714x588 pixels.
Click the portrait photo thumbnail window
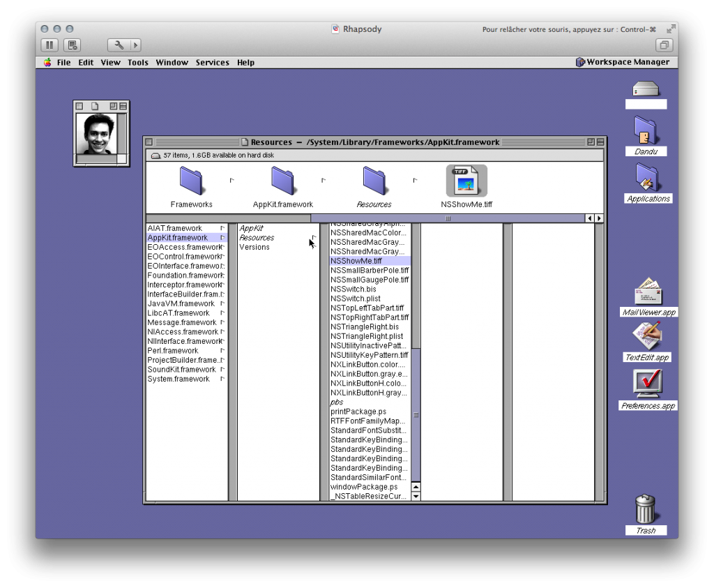coord(96,133)
